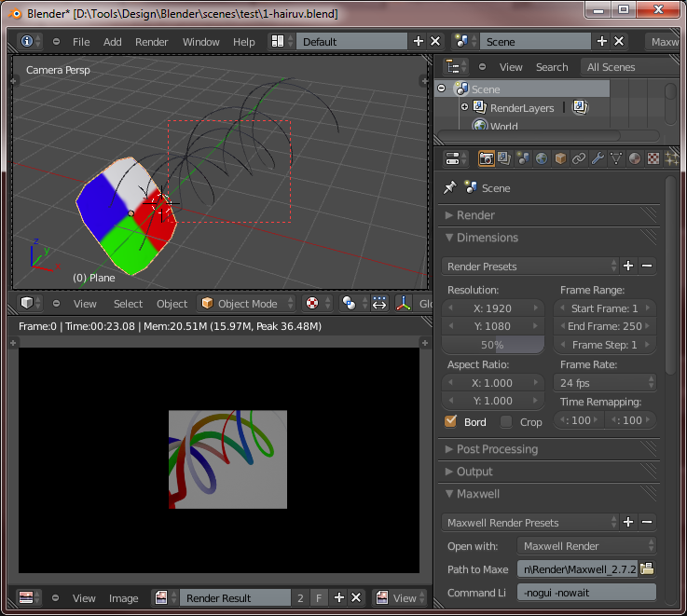This screenshot has width=687, height=616.
Task: Click the resolution percentage 50% slider
Action: click(x=492, y=345)
